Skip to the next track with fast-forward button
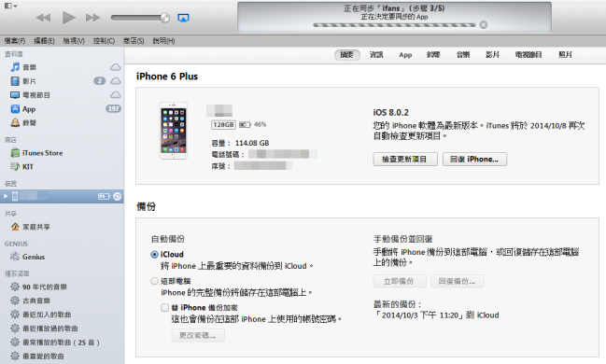This screenshot has height=364, width=606. (92, 18)
